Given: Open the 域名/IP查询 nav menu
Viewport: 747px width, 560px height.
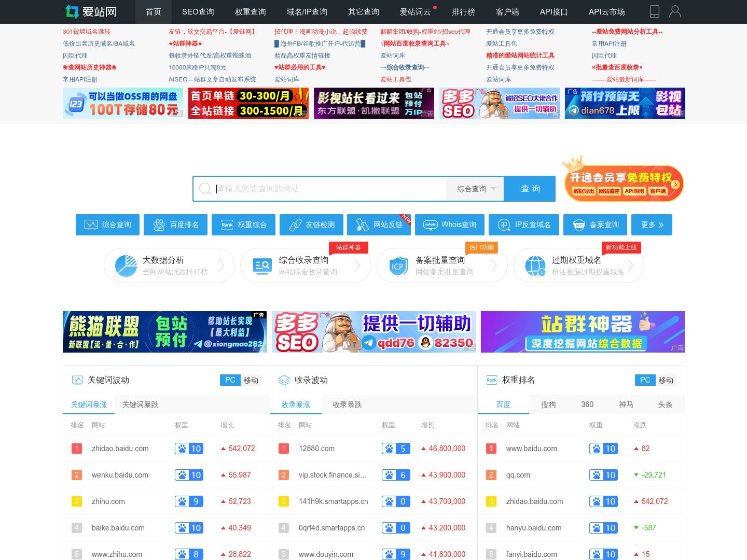Looking at the screenshot, I should pos(307,12).
